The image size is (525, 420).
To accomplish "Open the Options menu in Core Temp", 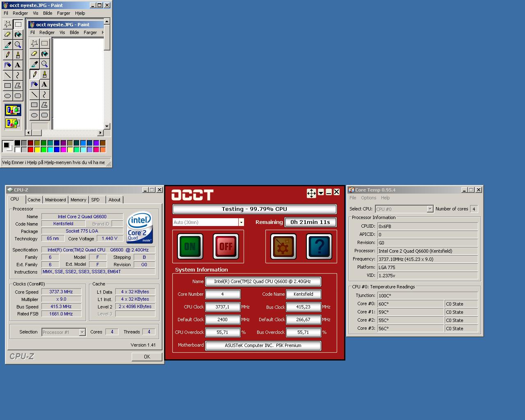I will coord(369,198).
